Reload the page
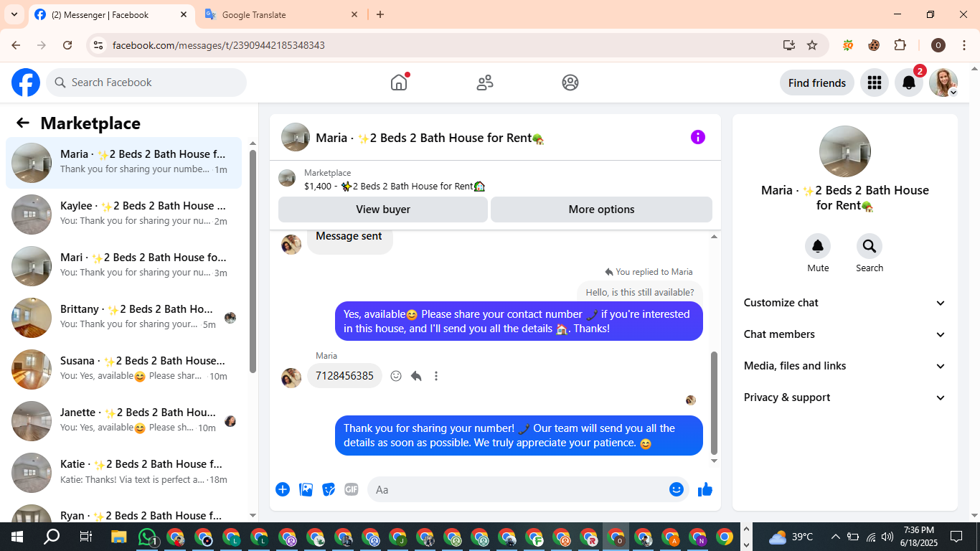 click(x=67, y=45)
